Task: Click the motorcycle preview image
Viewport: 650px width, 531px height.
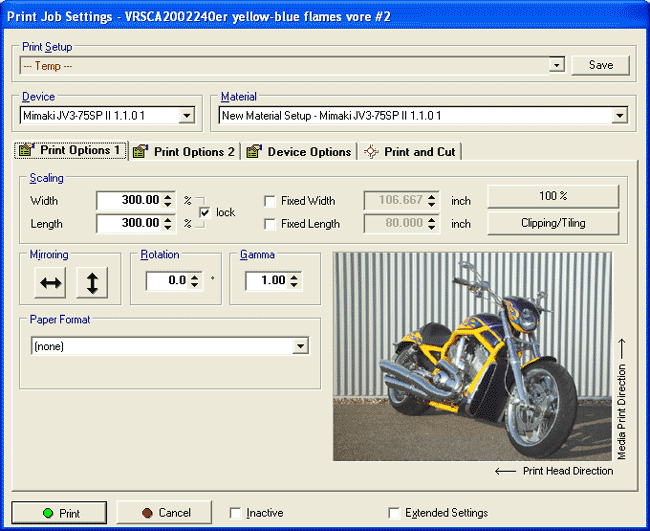Action: (472, 355)
